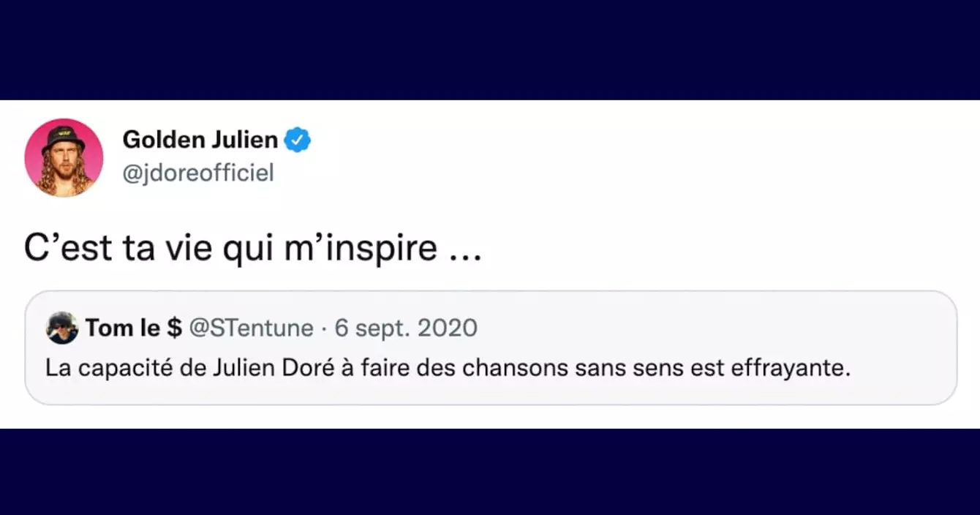Click the dark navy banner below the tweet
Image resolution: width=980 pixels, height=515 pixels.
point(490,472)
